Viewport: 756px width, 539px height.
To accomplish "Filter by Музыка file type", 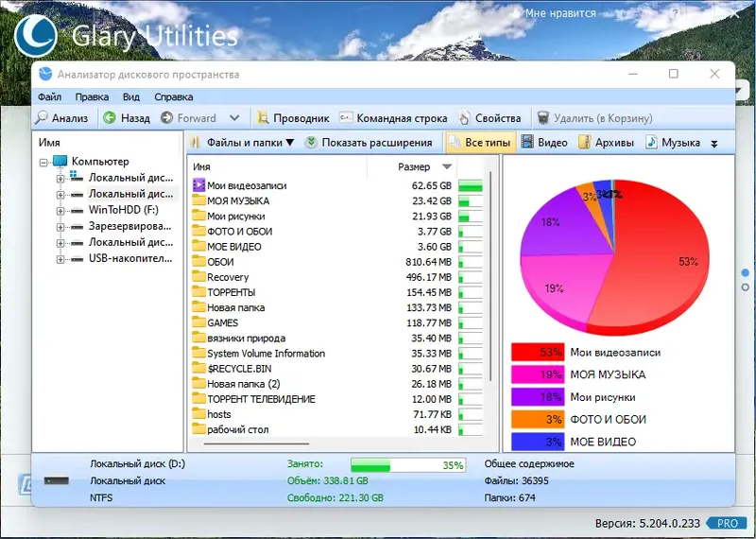I will (x=673, y=143).
